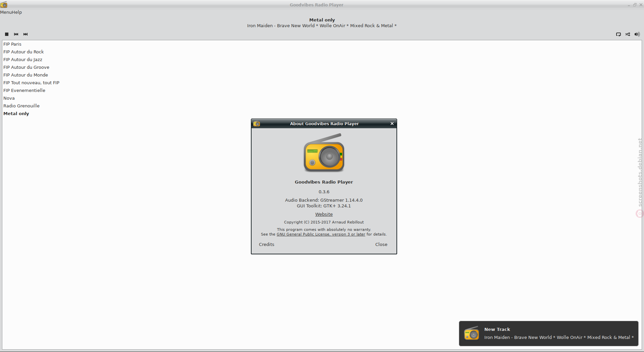Open the volume control icon
Image resolution: width=644 pixels, height=352 pixels.
[x=637, y=34]
